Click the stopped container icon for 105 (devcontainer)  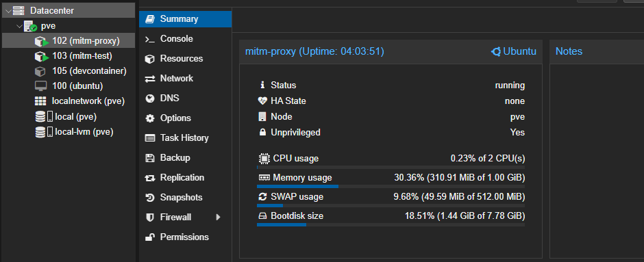point(40,71)
